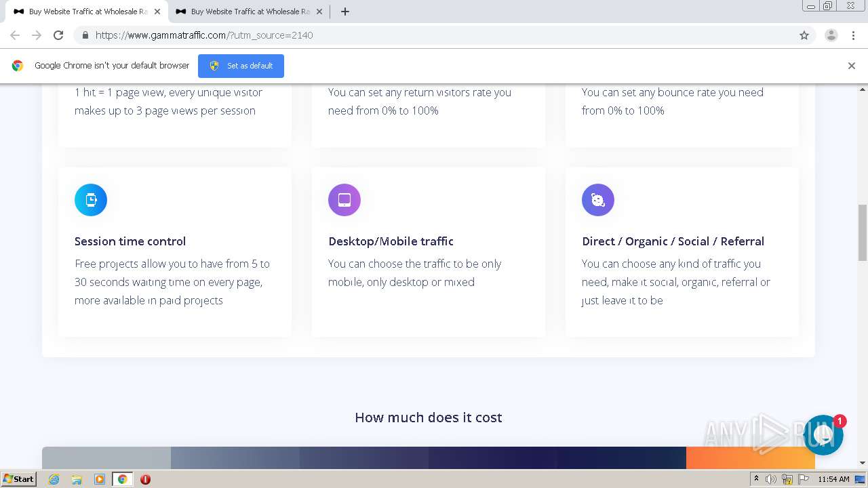Close the second Buy Website Traffic tab
Screen dimensions: 868x488
pyautogui.click(x=319, y=12)
